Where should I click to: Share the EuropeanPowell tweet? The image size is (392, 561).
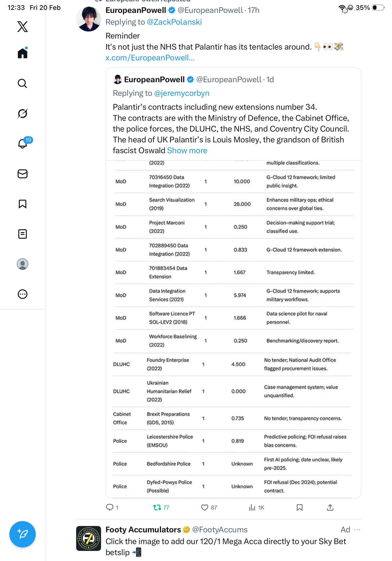coord(330,507)
